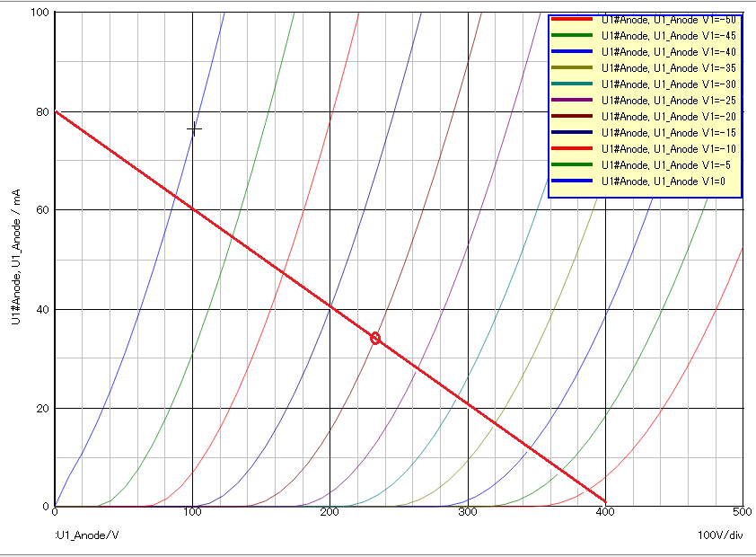Select legend entry U1_Anode V1=-50
The image size is (756, 557).
click(668, 20)
